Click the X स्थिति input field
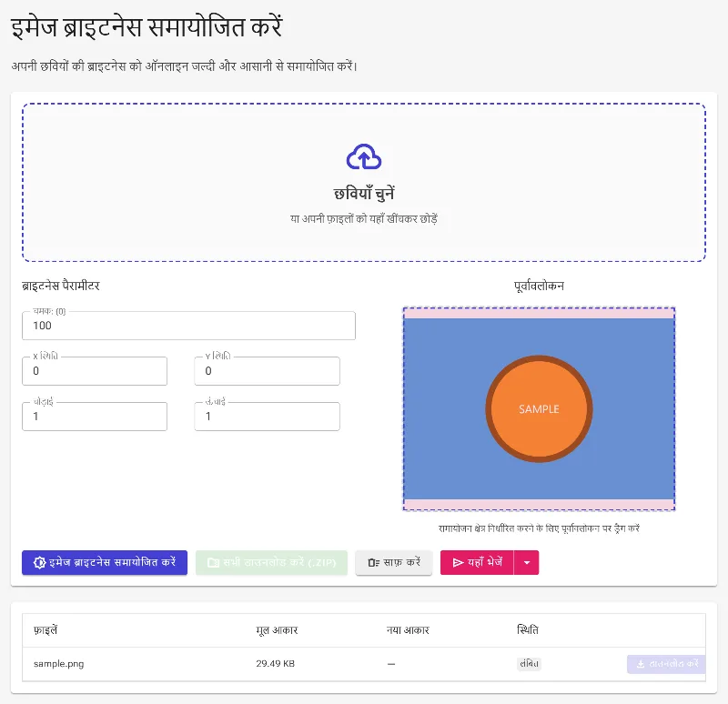728x704 pixels. point(95,371)
